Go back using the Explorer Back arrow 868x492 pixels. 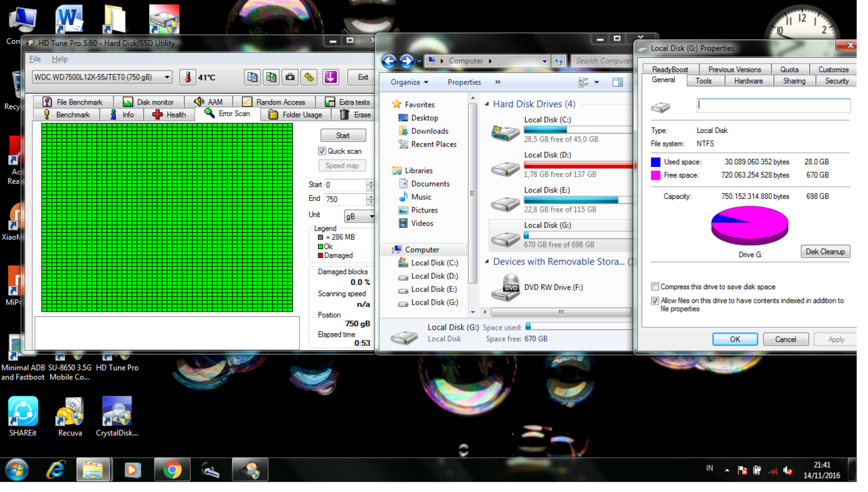(x=389, y=61)
